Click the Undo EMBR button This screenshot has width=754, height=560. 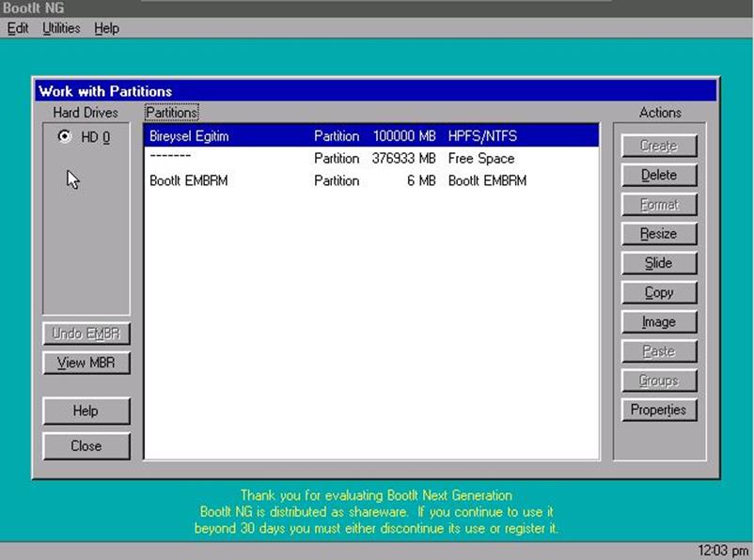click(86, 334)
